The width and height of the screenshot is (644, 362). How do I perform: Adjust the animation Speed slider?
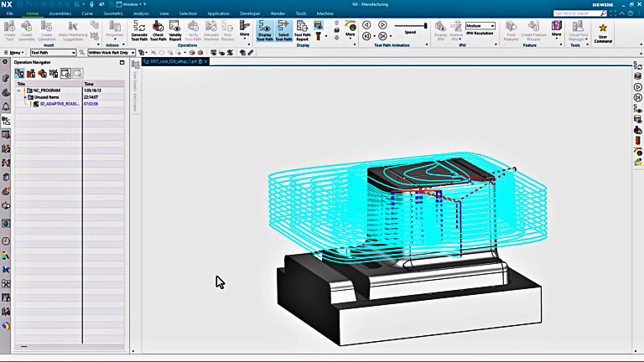tap(411, 26)
